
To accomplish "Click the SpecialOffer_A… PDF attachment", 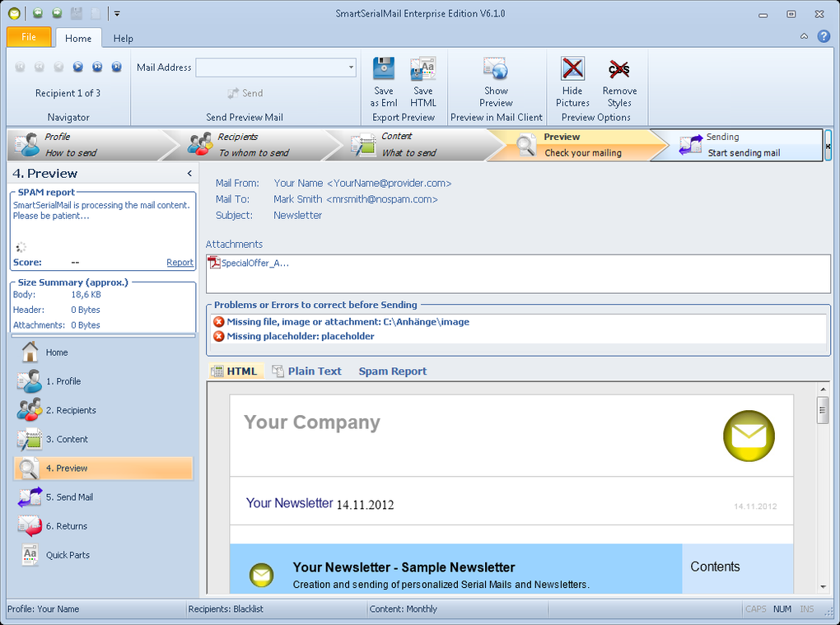I will point(249,263).
